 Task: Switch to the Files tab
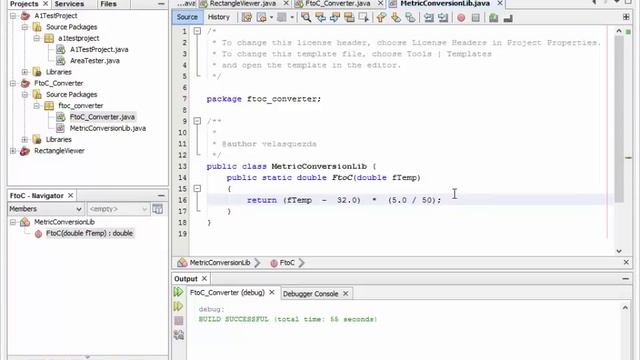(108, 4)
